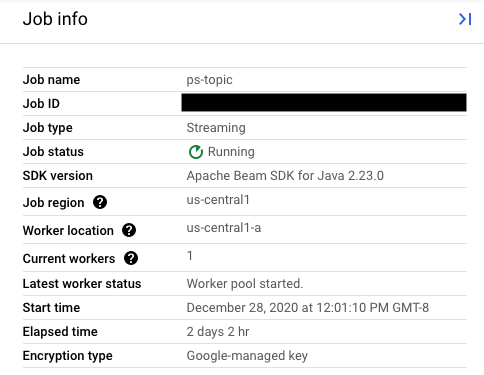Open help icon next to Current workers
The image size is (484, 375).
(x=131, y=258)
